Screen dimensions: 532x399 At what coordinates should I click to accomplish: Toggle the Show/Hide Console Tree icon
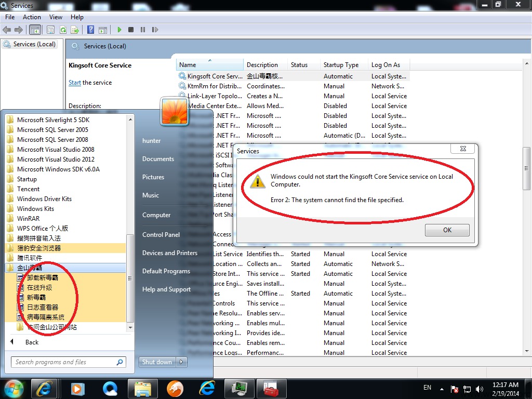click(35, 30)
